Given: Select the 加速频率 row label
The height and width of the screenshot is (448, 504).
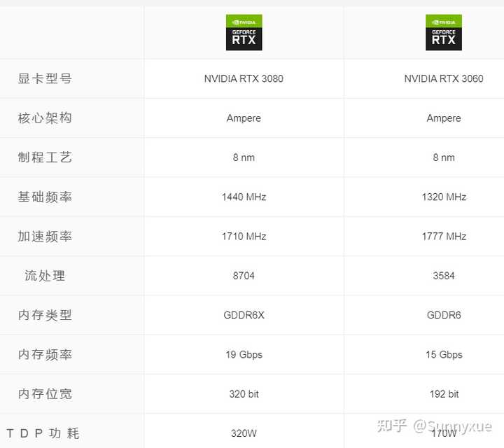Looking at the screenshot, I should 45,236.
